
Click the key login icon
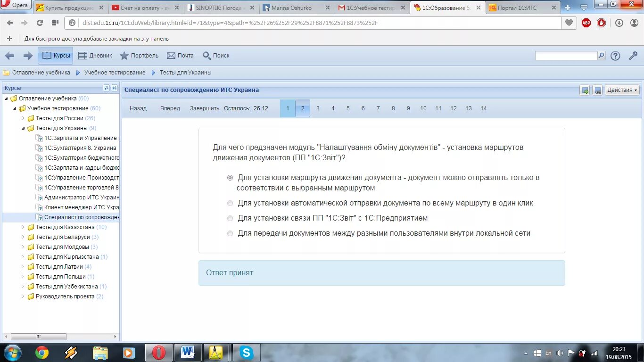click(x=633, y=56)
